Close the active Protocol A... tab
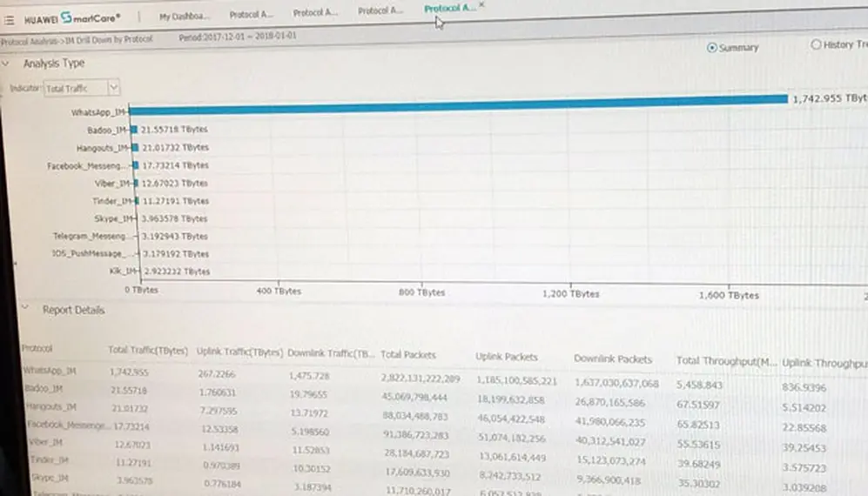This screenshot has width=868, height=496. (x=481, y=4)
